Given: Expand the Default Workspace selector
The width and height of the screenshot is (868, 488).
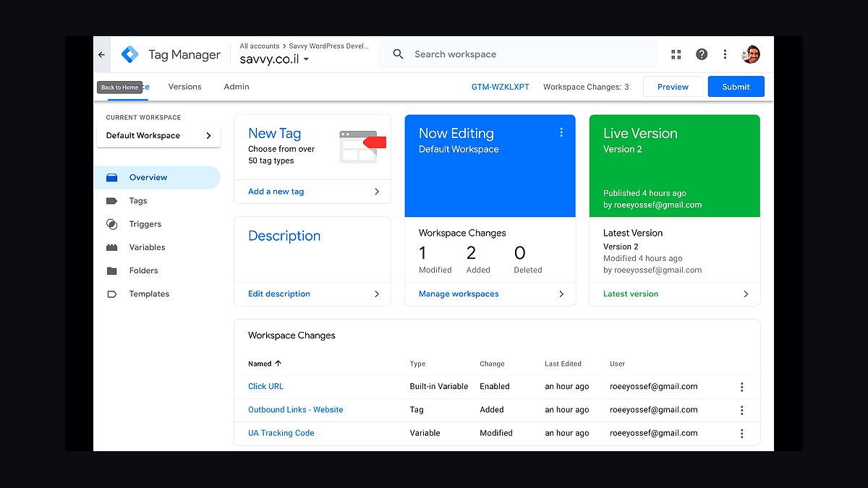Looking at the screenshot, I should pyautogui.click(x=158, y=135).
